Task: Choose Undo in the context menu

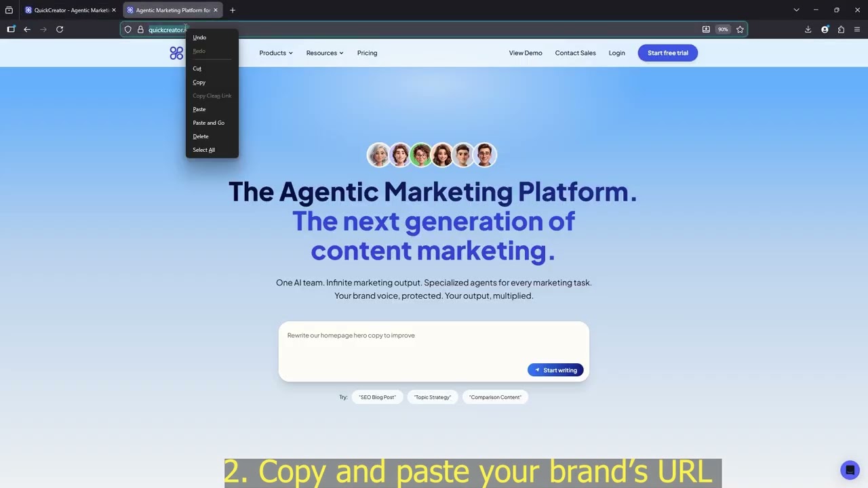Action: pyautogui.click(x=199, y=37)
